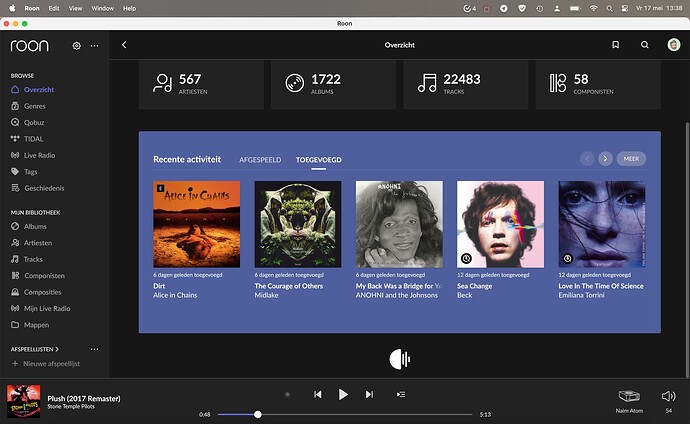Open the Edit menu
This screenshot has width=690, height=424.
(x=54, y=8)
